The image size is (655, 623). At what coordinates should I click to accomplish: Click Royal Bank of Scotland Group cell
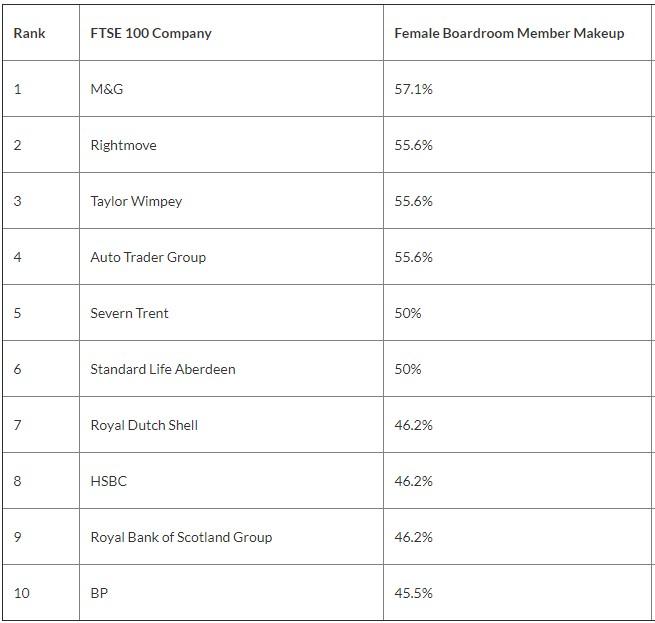(181, 537)
